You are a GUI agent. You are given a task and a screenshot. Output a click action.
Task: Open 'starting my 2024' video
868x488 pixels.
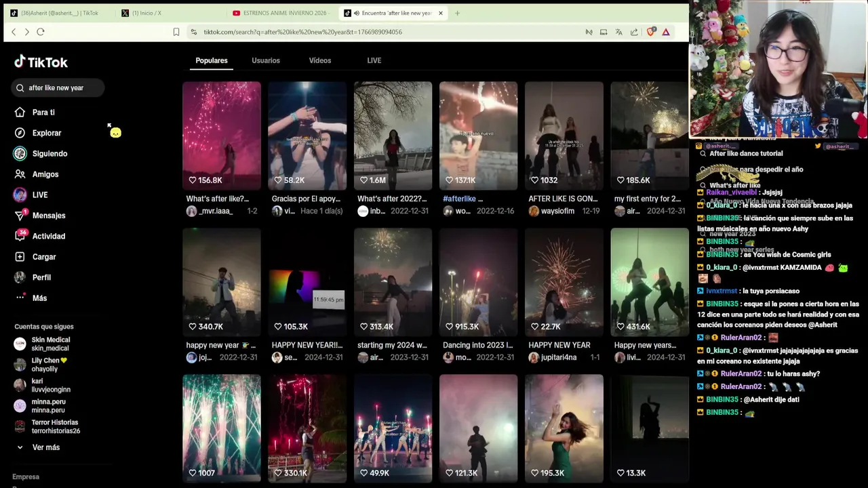pos(393,282)
